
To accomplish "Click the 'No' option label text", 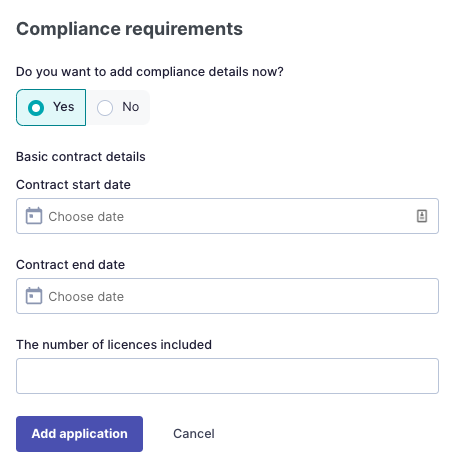I will 131,107.
